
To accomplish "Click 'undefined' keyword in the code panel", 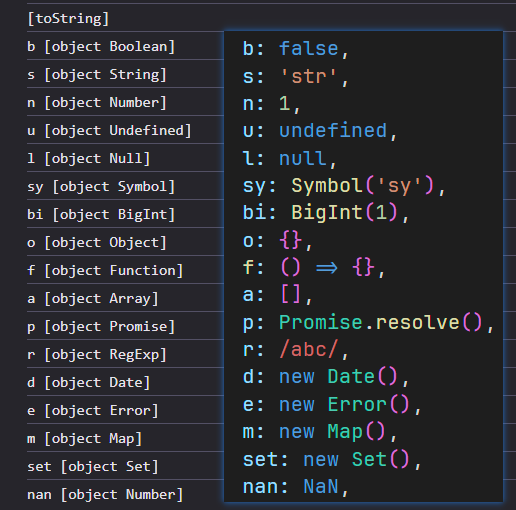I will (x=333, y=131).
